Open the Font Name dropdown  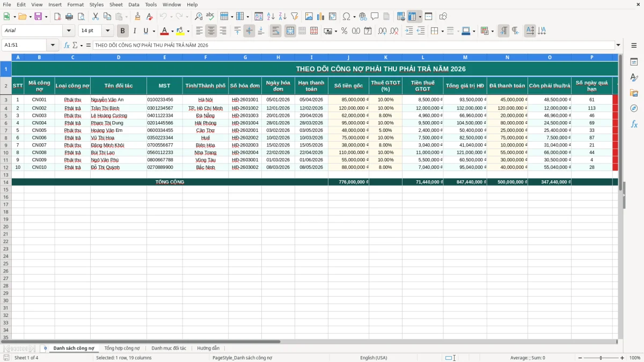tap(69, 31)
